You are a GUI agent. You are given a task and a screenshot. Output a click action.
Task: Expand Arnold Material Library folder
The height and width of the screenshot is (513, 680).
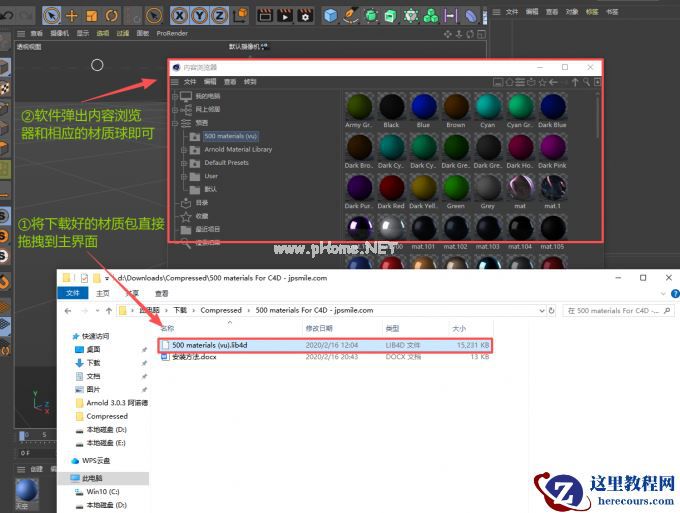(x=184, y=150)
